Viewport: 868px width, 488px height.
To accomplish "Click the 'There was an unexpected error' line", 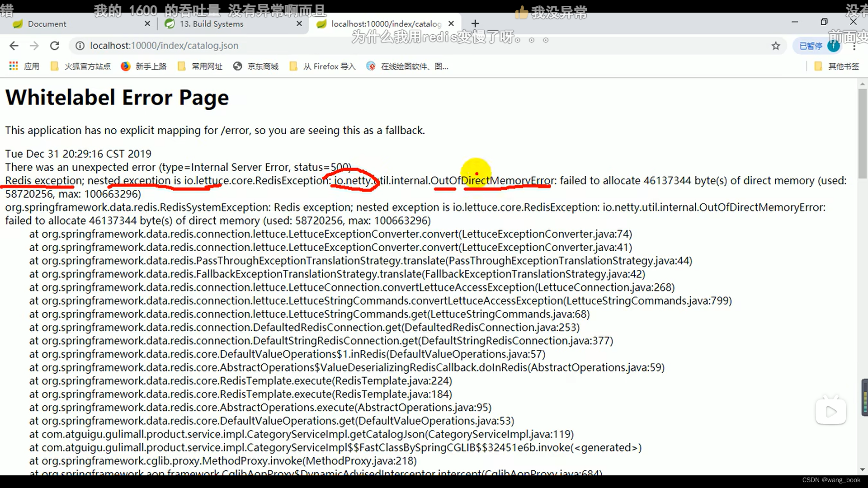I will [x=178, y=167].
